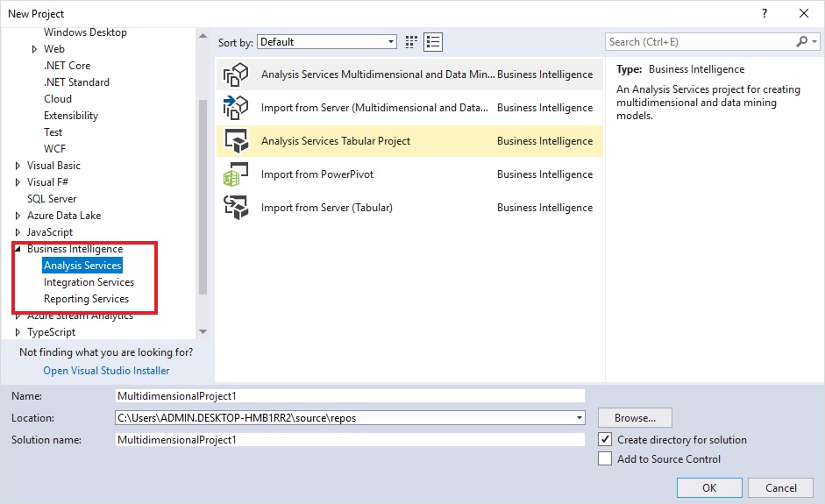Select Analysis Services in the tree

point(82,266)
